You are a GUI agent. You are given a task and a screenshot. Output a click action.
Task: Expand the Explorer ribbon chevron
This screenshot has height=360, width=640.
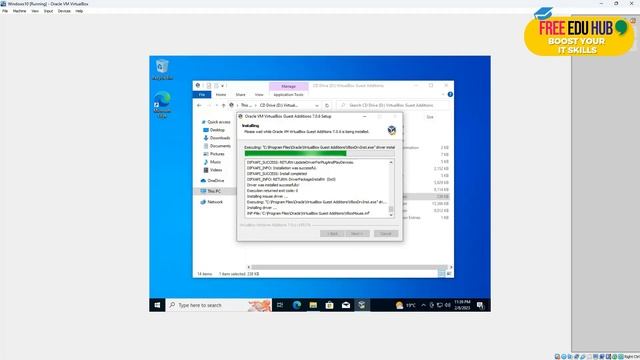tap(443, 95)
